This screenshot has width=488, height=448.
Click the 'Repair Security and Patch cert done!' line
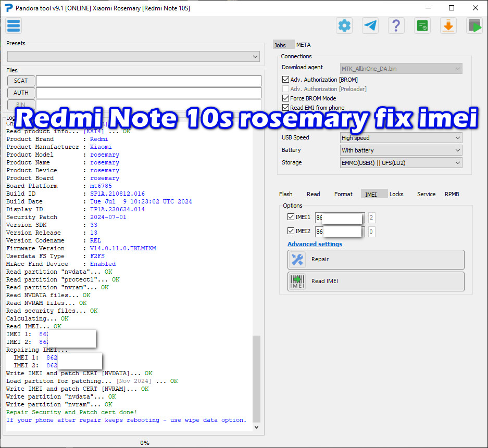tap(71, 412)
